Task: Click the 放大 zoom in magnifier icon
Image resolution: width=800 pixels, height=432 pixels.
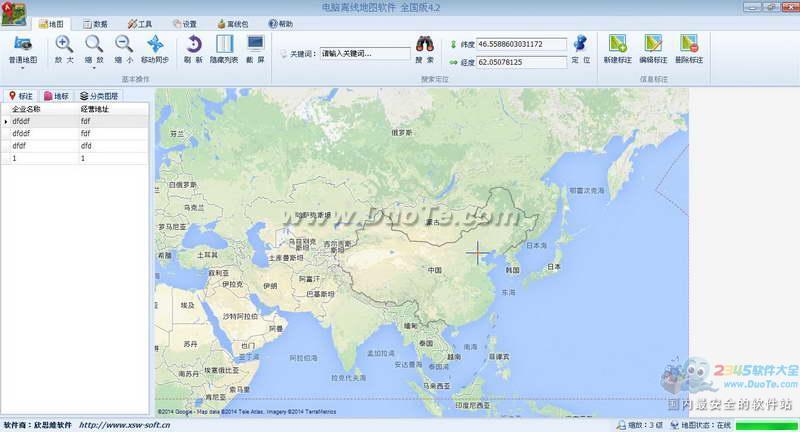Action: coord(64,44)
